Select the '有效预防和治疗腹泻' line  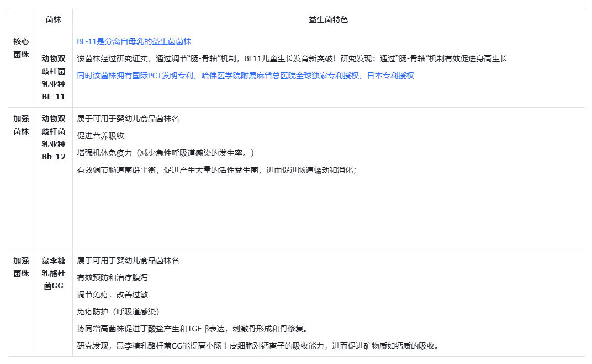113,277
